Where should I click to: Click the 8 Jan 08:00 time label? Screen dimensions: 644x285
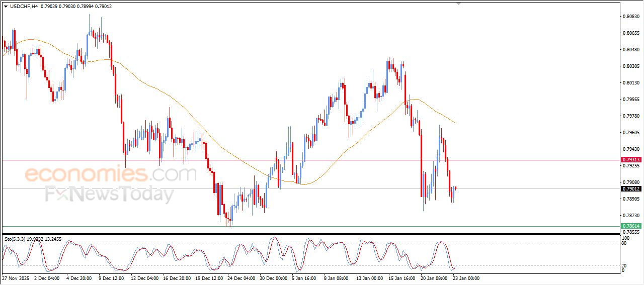(336, 278)
